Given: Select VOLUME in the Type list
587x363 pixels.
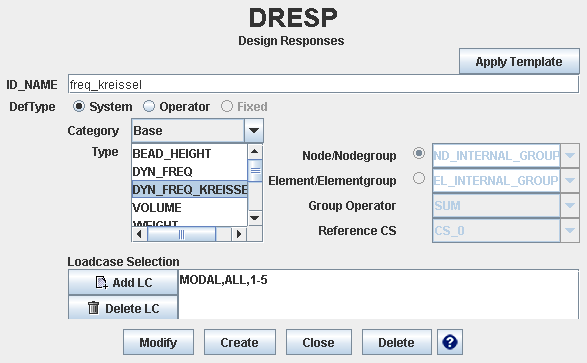Looking at the screenshot, I should click(189, 207).
